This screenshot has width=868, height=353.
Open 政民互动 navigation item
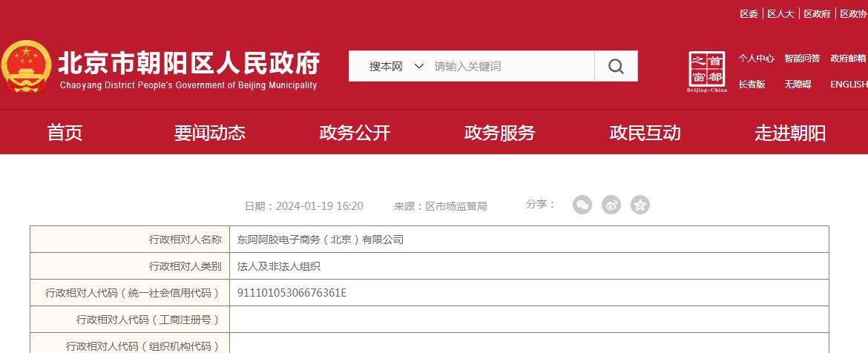[x=645, y=133]
